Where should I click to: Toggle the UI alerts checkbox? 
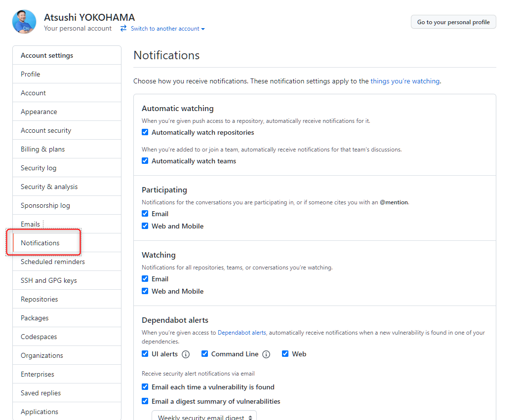click(x=145, y=353)
